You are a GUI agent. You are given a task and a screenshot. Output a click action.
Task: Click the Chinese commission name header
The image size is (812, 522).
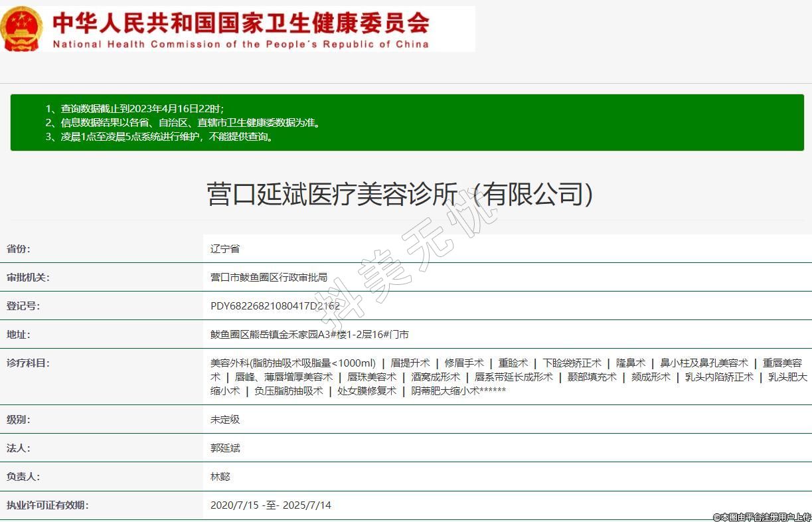pos(240,23)
